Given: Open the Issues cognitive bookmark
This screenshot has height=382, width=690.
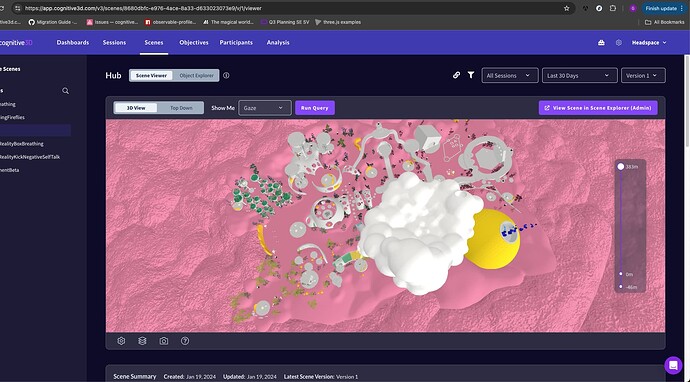Looking at the screenshot, I should [113, 22].
